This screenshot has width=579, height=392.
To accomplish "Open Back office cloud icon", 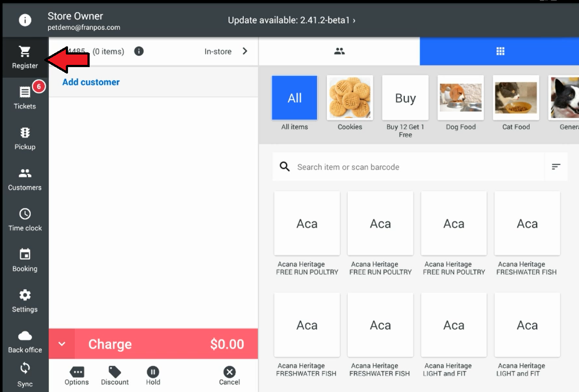I will click(25, 341).
